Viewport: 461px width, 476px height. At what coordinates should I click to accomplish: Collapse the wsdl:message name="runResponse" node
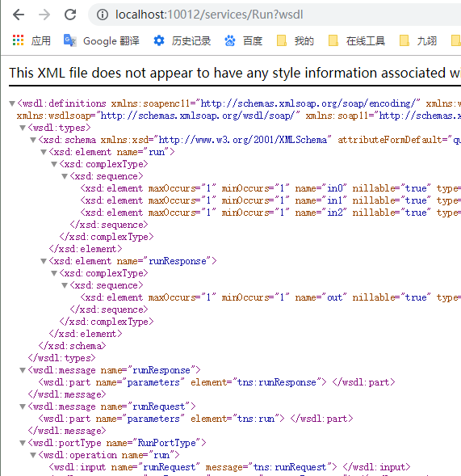pos(23,370)
